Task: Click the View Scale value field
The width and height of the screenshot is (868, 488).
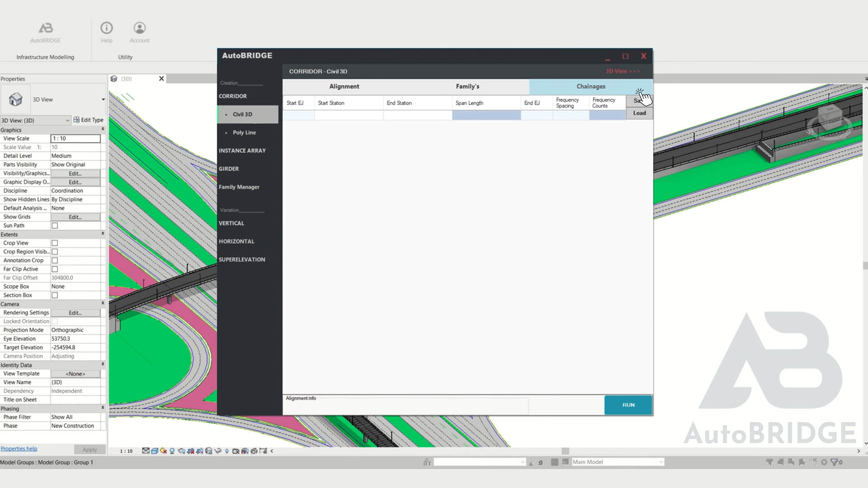Action: tap(75, 139)
